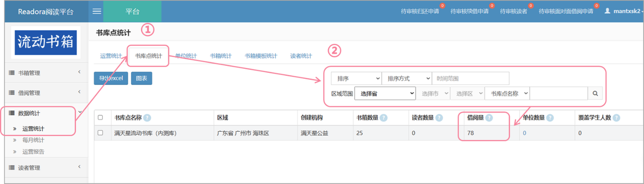This screenshot has height=184, width=644.
Task: Open help icon beside 读者数量 header
Action: [439, 118]
